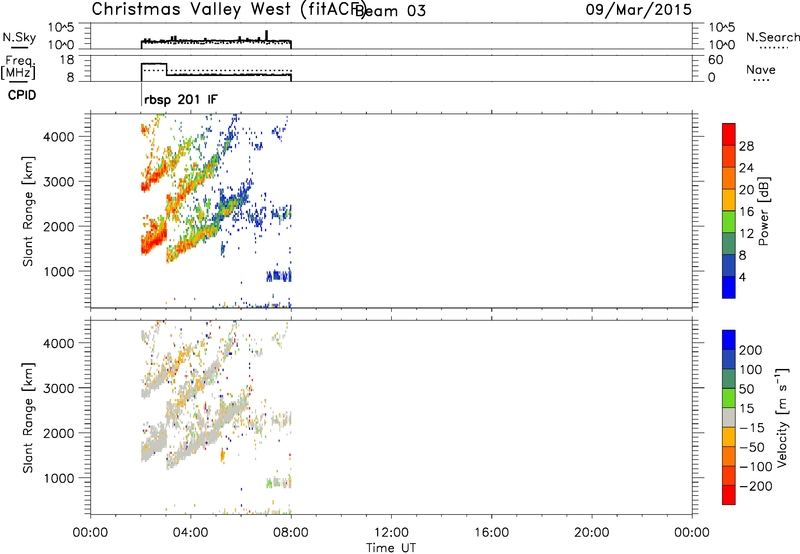Click the 3000 tick label on the power panel
The height and width of the screenshot is (554, 800).
coord(59,182)
